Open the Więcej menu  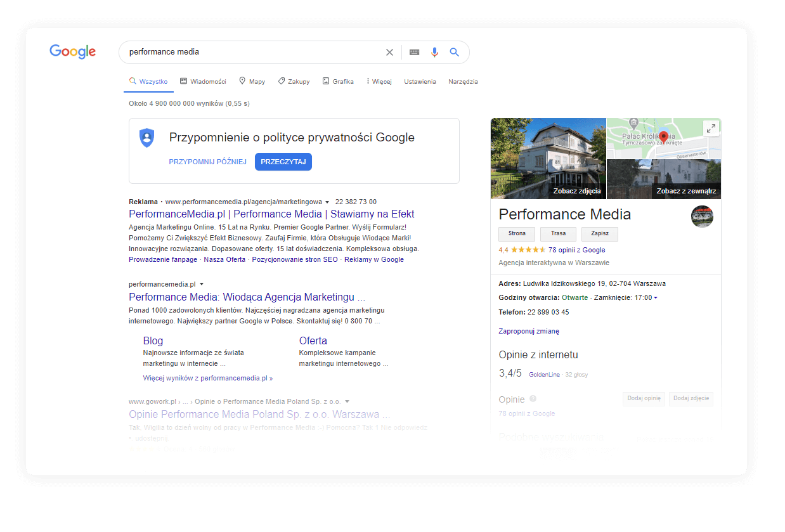pos(379,82)
